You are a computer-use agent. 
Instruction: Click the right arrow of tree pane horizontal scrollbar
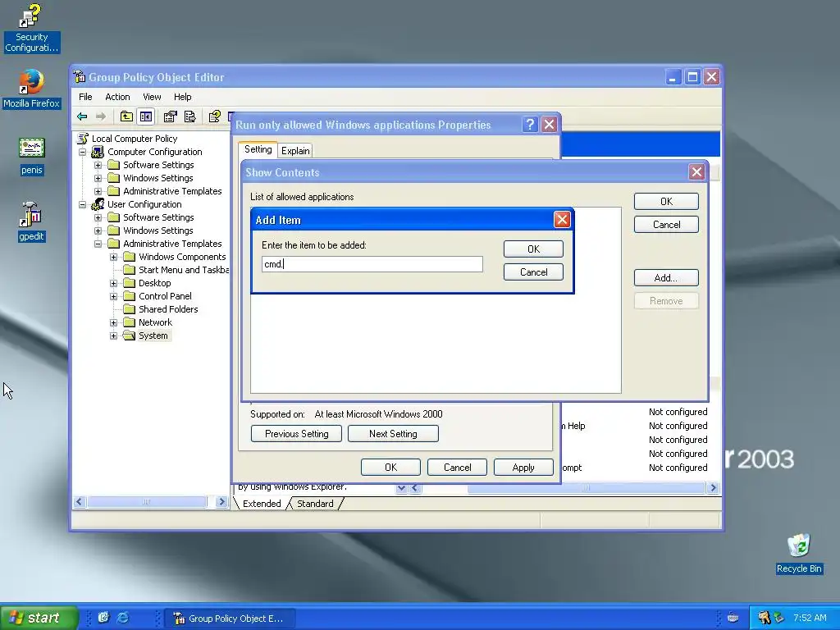pos(221,502)
